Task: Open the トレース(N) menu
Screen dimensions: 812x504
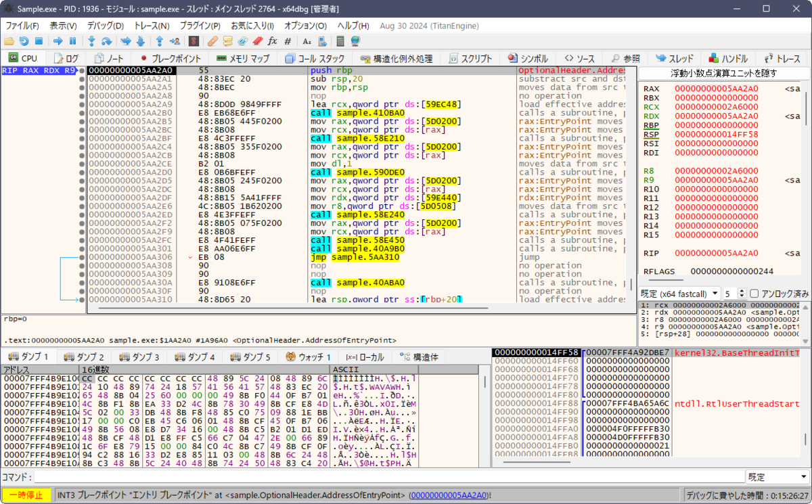Action: click(x=152, y=26)
